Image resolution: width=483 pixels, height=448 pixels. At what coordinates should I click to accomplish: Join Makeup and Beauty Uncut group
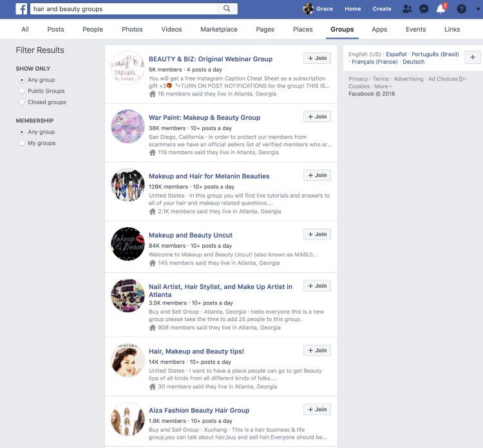tap(317, 234)
